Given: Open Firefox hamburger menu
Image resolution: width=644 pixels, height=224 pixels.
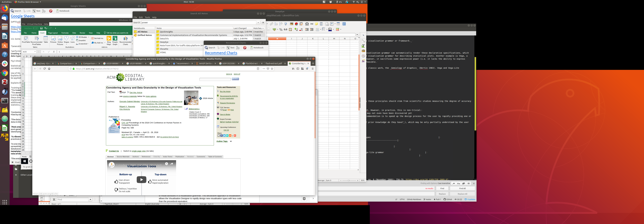Looking at the screenshot, I should [x=313, y=69].
